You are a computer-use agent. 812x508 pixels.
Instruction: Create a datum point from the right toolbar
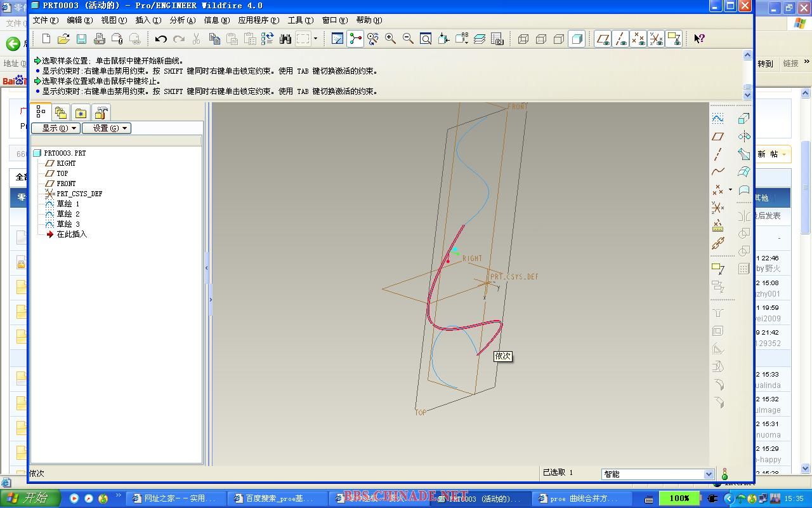click(x=718, y=190)
